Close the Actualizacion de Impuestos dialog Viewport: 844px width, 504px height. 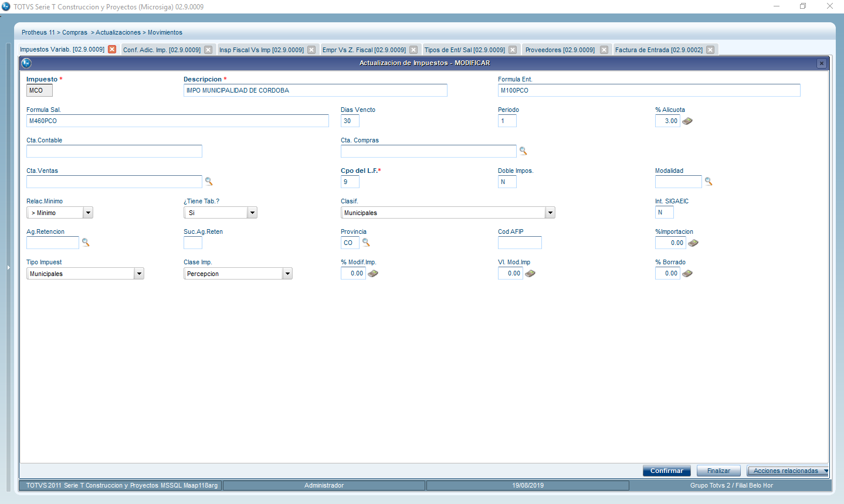point(822,63)
